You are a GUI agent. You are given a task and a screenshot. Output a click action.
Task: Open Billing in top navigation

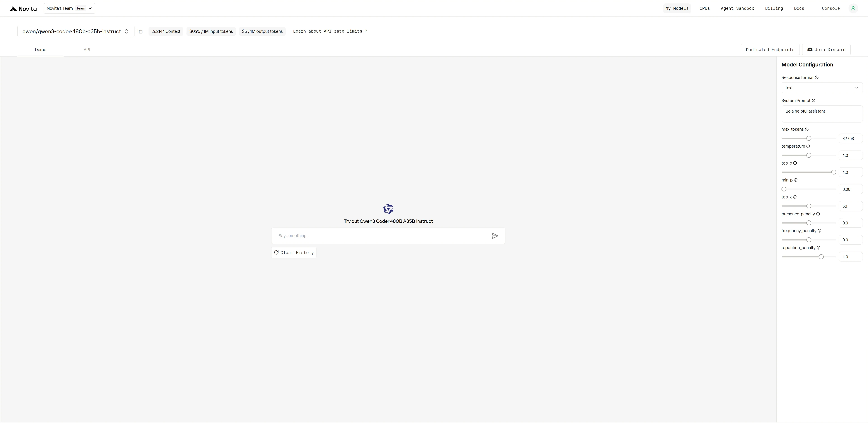point(774,8)
